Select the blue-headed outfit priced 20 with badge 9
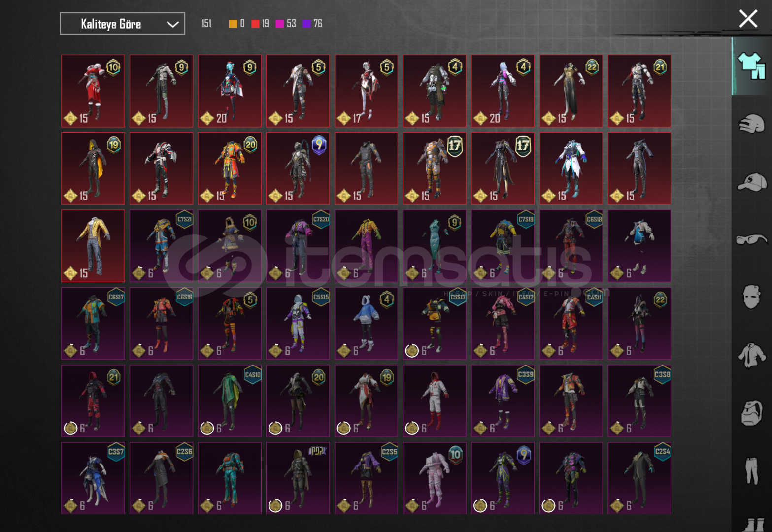This screenshot has width=772, height=532. pos(230,91)
